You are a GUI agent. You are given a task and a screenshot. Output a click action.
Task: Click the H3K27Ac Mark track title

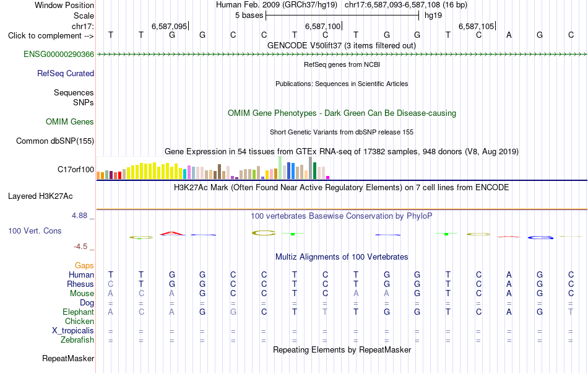click(x=342, y=188)
